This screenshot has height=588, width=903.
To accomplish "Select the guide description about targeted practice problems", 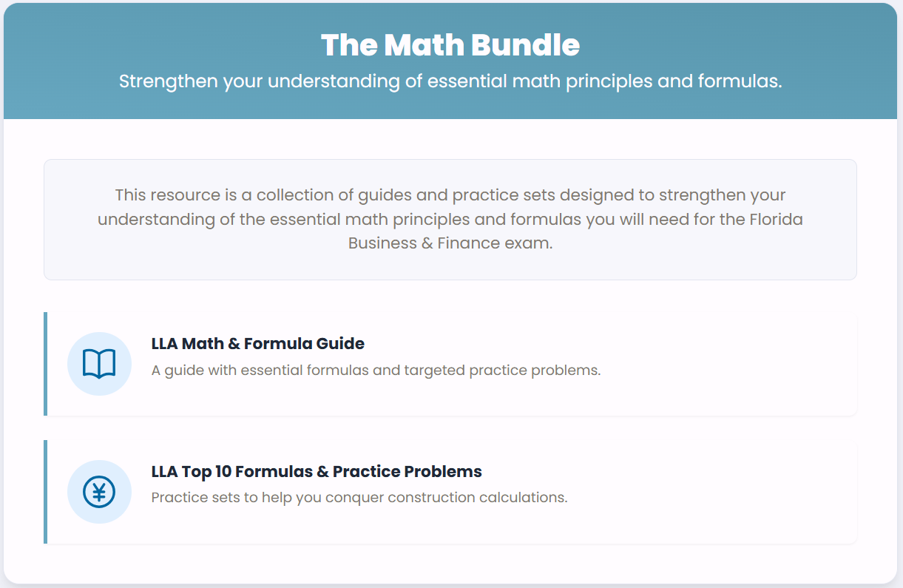I will tap(376, 370).
